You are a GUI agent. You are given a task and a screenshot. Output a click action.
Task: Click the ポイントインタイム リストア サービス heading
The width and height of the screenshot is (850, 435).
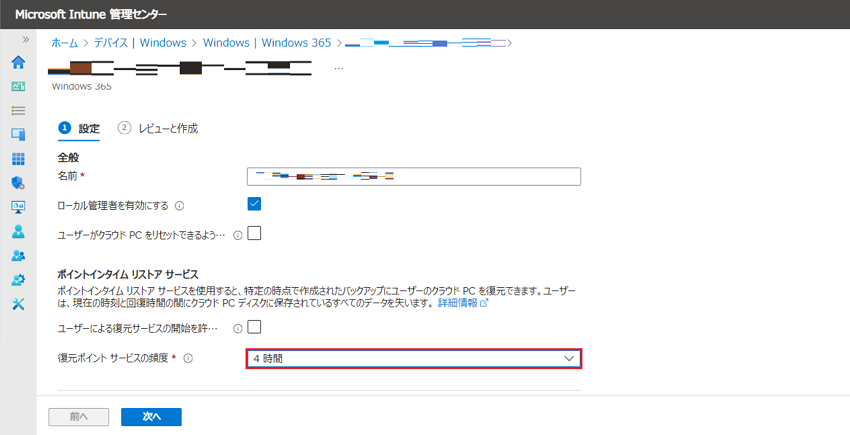point(128,274)
